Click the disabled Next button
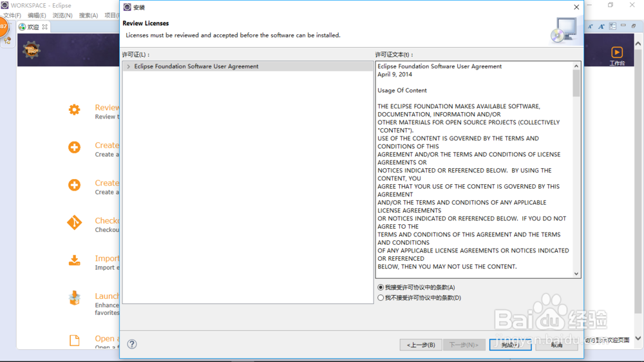This screenshot has width=644, height=362. click(x=464, y=345)
